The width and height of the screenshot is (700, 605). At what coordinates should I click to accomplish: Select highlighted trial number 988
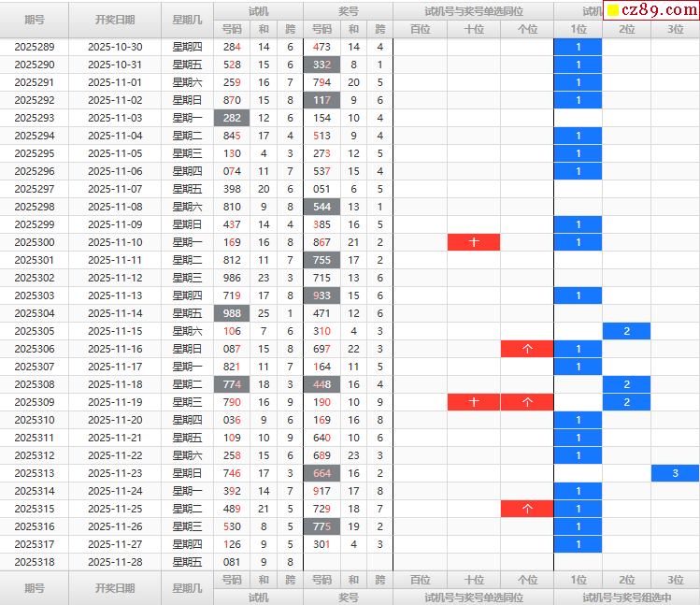point(232,313)
